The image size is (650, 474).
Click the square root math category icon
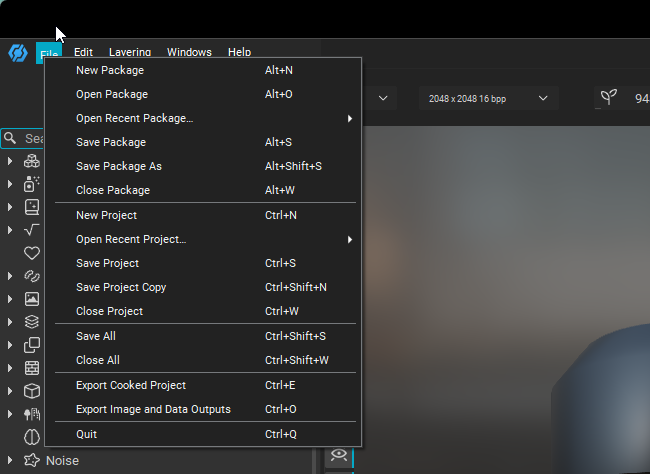coord(32,230)
